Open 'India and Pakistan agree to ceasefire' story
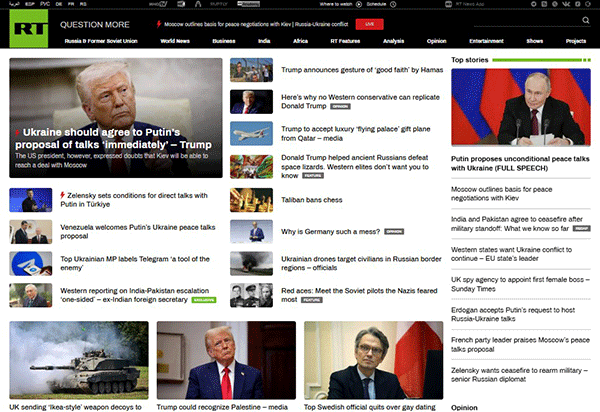 point(517,223)
